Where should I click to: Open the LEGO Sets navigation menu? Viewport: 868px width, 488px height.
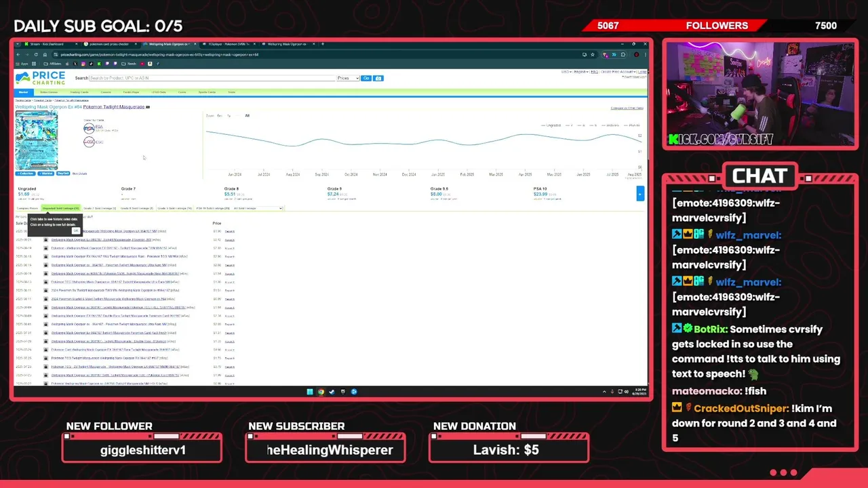(159, 92)
